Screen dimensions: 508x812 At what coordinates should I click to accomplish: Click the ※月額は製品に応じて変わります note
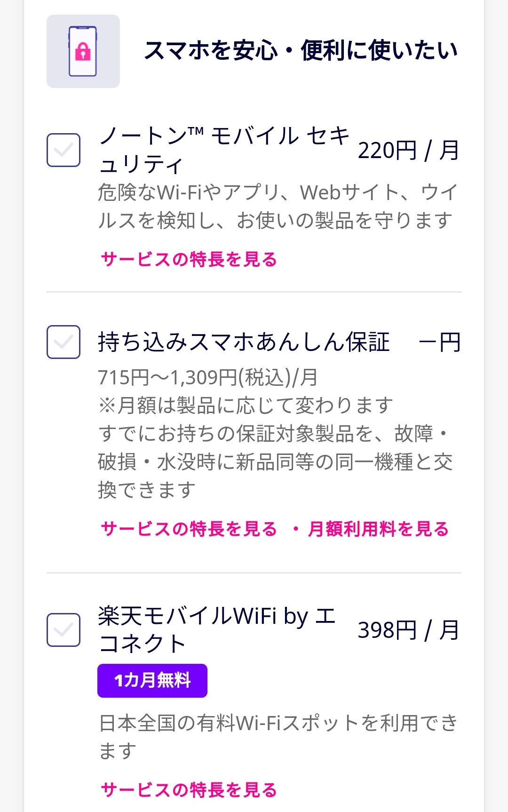246,405
